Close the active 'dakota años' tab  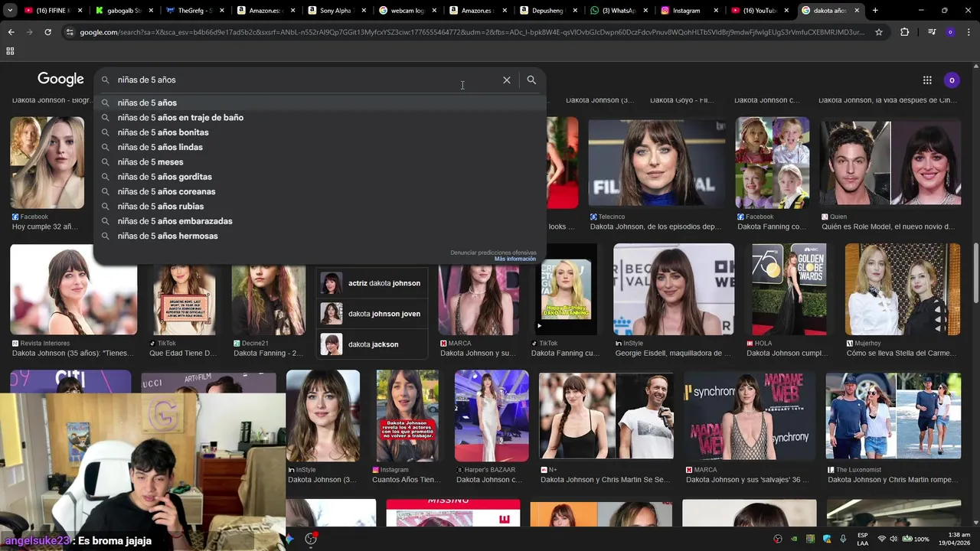click(x=857, y=11)
